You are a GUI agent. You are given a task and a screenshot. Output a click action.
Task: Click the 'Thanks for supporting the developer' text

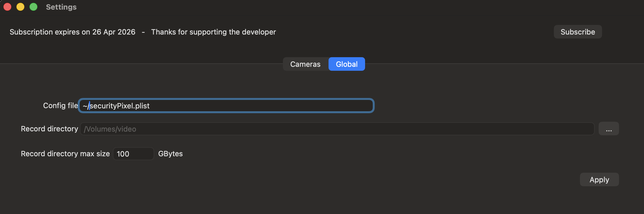click(213, 32)
